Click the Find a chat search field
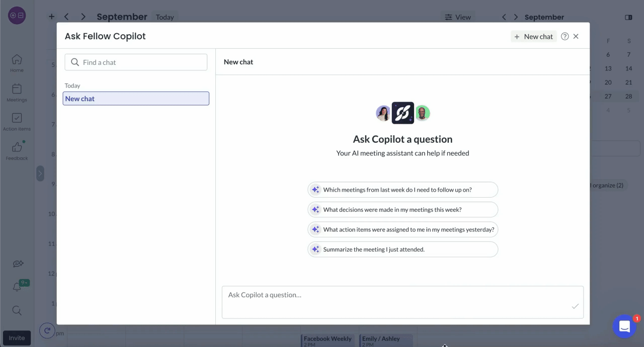Screen dimensions: 644x347 [x=136, y=62]
